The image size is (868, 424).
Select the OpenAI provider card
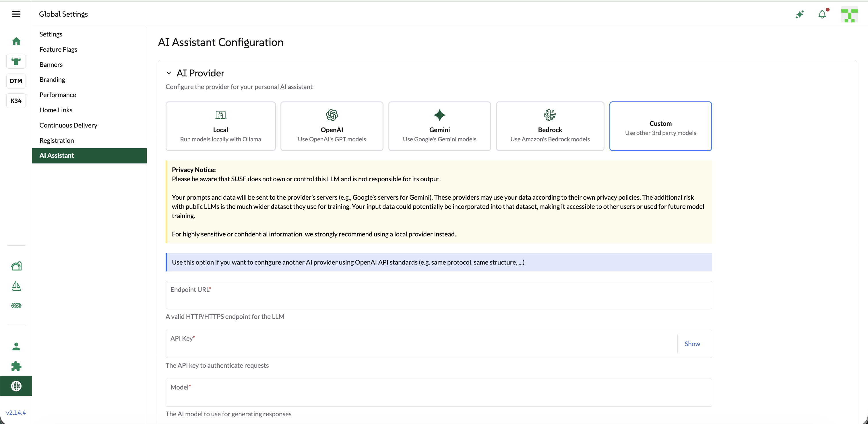coord(332,126)
